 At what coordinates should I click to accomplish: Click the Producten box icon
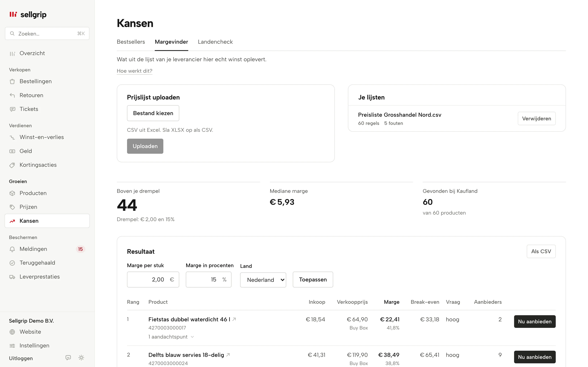[12, 193]
